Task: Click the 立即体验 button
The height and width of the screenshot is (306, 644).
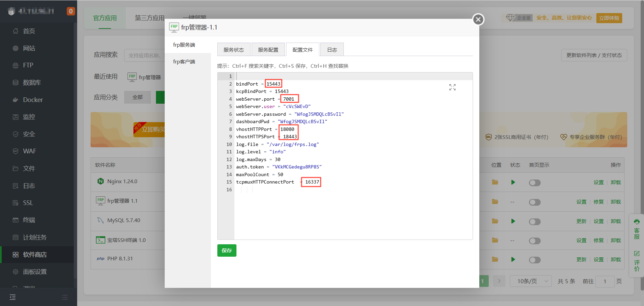Action: pyautogui.click(x=609, y=18)
